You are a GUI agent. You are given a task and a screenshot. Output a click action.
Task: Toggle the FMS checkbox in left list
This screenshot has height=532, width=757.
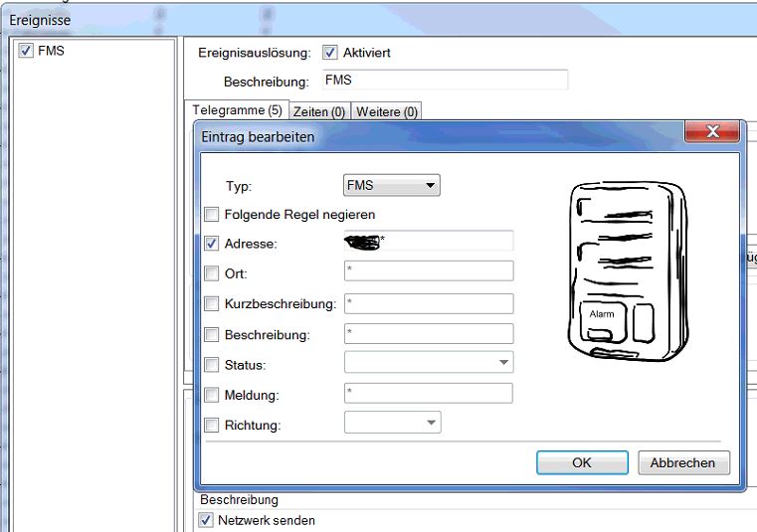(x=26, y=51)
